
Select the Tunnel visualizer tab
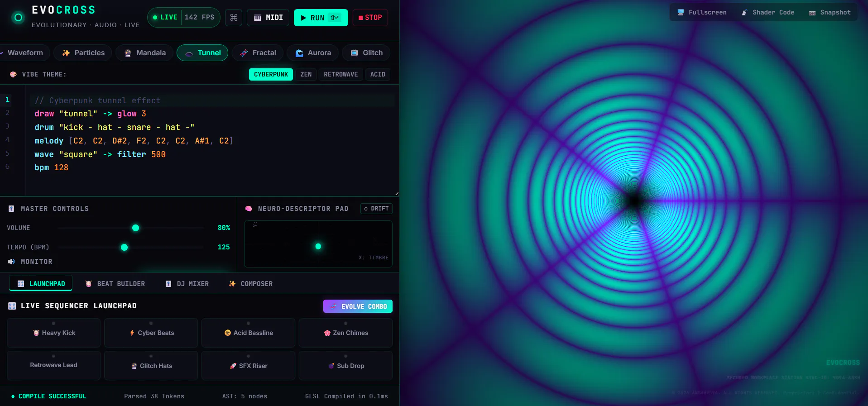[x=202, y=53]
